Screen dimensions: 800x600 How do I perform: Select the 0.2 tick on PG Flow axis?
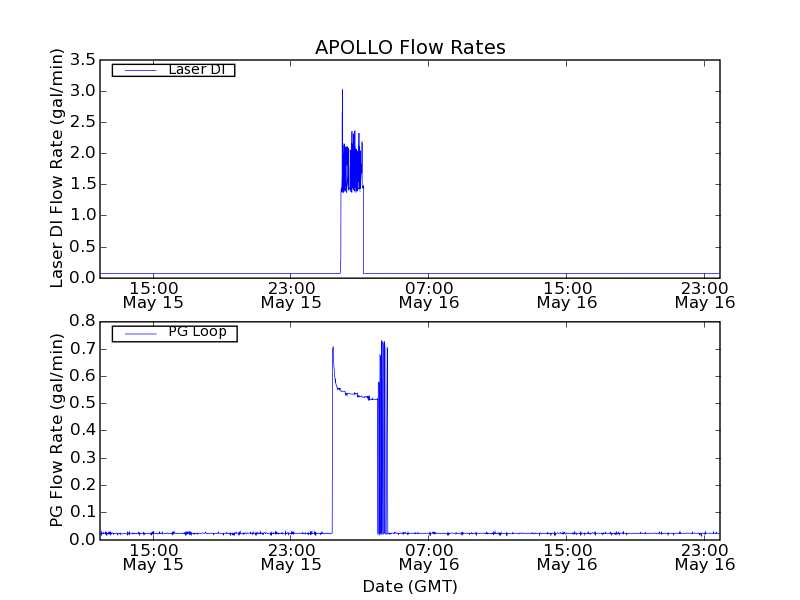tap(83, 485)
